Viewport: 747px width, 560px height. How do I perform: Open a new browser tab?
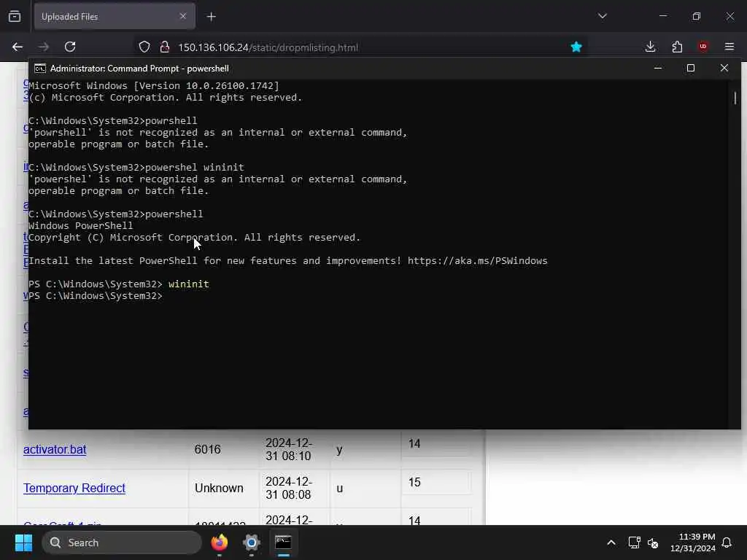point(212,17)
